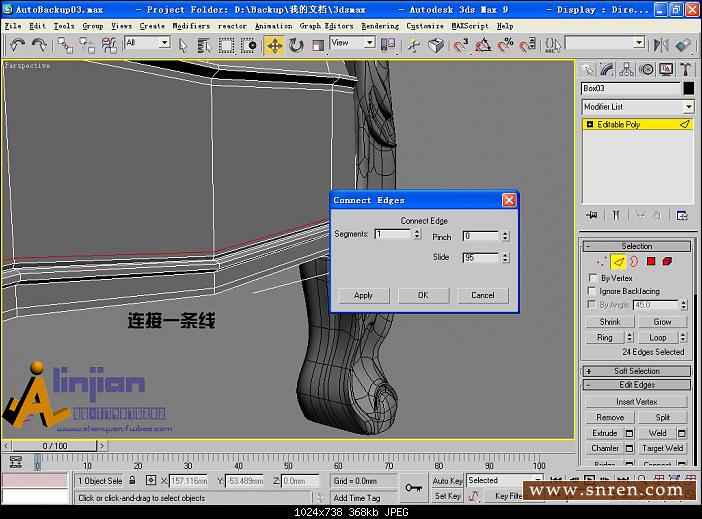Screen dimensions: 702x519
Task: Enable the Ignore Backfacing checkbox
Action: tap(592, 291)
